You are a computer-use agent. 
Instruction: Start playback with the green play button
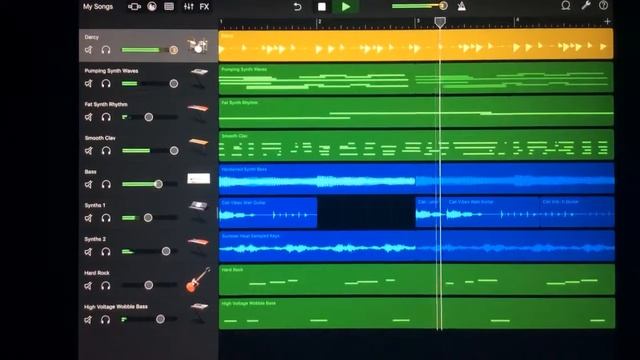pos(346,7)
